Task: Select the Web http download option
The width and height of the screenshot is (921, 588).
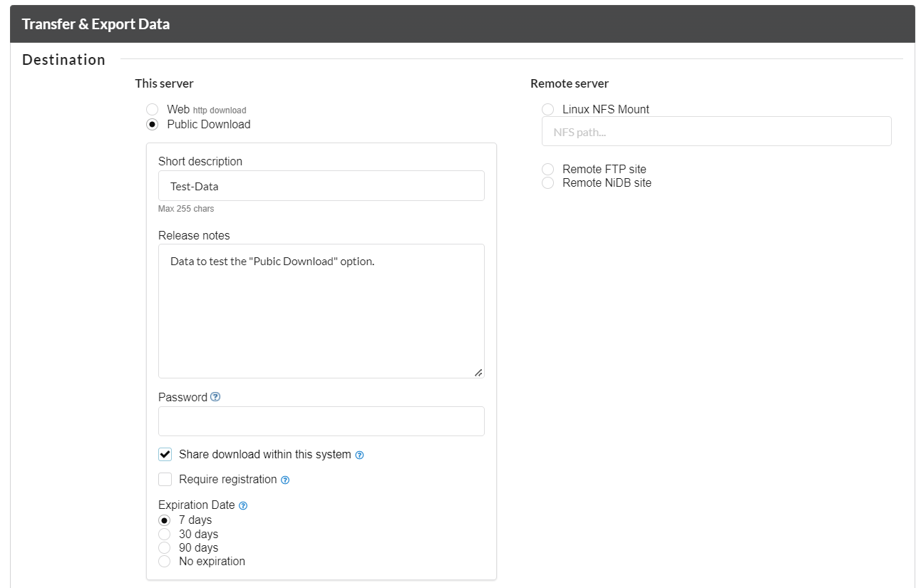Action: (x=152, y=110)
